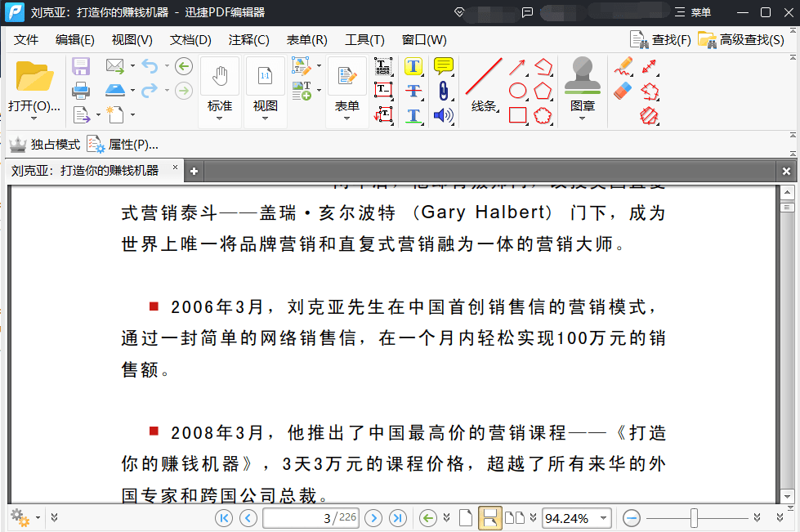Open the 工具(T) menu
The image size is (800, 532).
(364, 40)
